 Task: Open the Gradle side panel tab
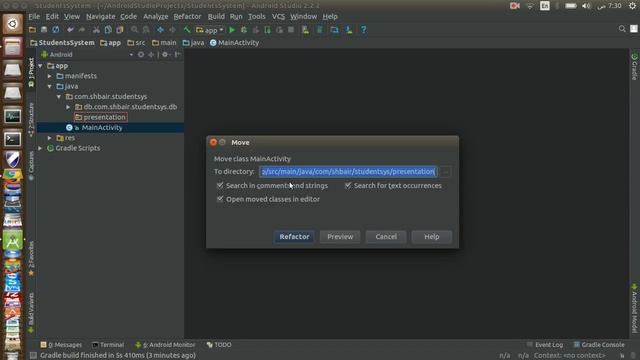tap(634, 67)
